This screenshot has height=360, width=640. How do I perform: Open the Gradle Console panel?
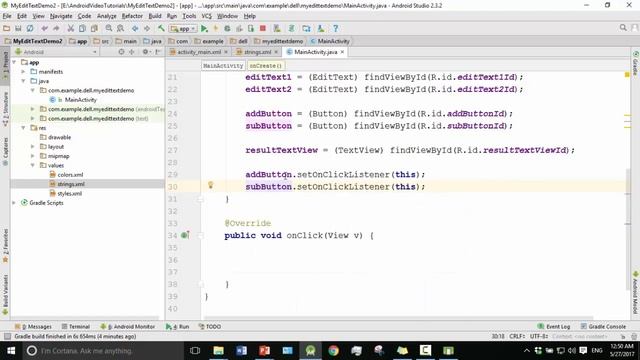603,327
